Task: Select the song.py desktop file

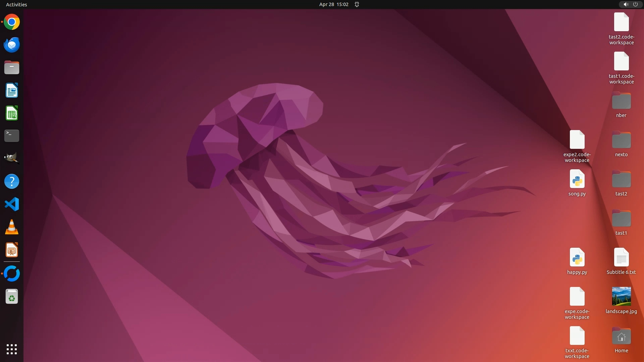Action: pyautogui.click(x=577, y=179)
